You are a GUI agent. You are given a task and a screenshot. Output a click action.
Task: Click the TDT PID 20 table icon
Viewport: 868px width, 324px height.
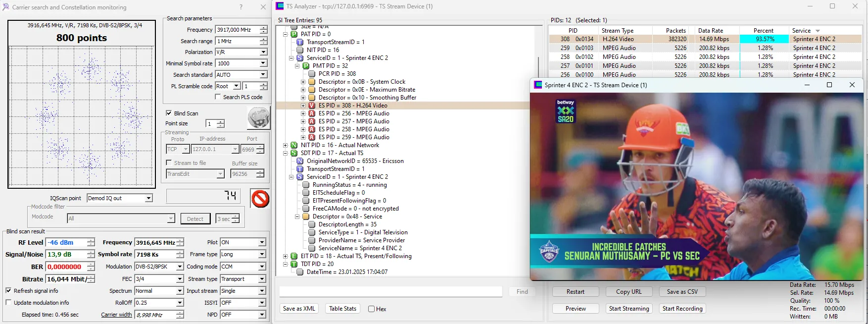click(294, 264)
